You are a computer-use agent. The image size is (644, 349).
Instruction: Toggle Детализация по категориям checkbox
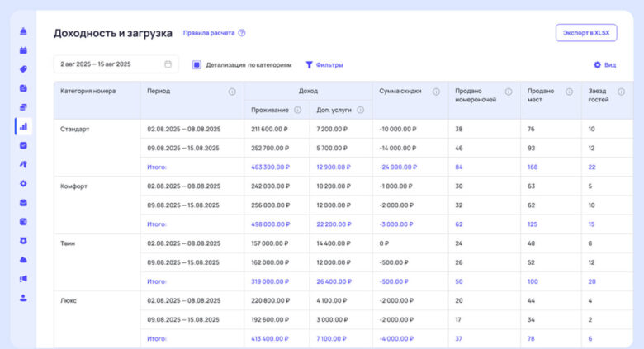coord(197,65)
